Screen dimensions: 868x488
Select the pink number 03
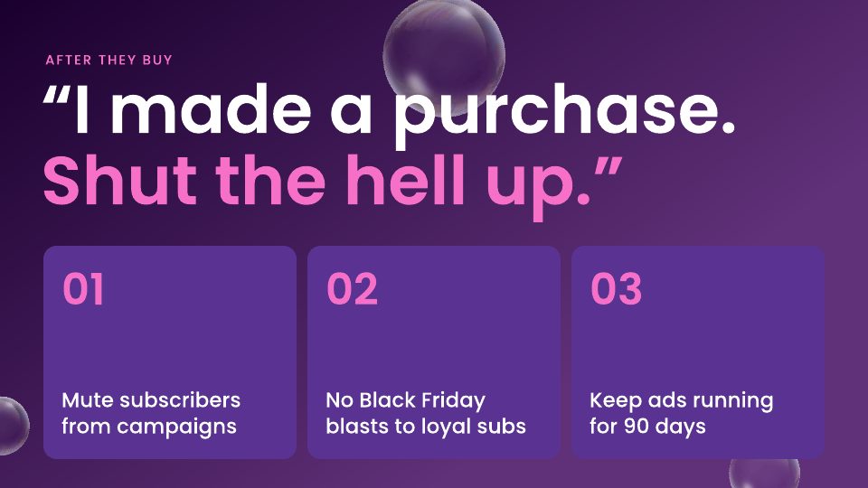point(616,288)
